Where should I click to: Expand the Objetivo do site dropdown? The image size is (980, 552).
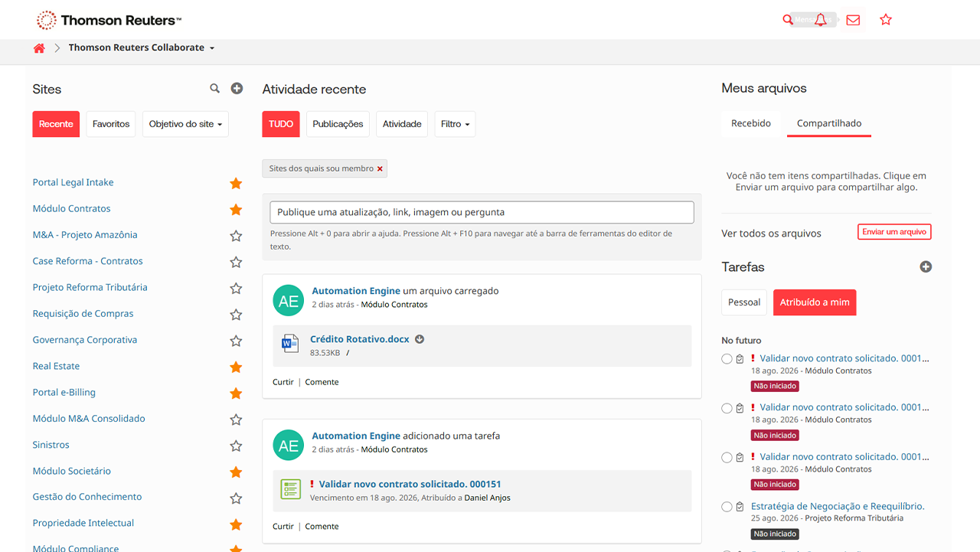pos(185,124)
